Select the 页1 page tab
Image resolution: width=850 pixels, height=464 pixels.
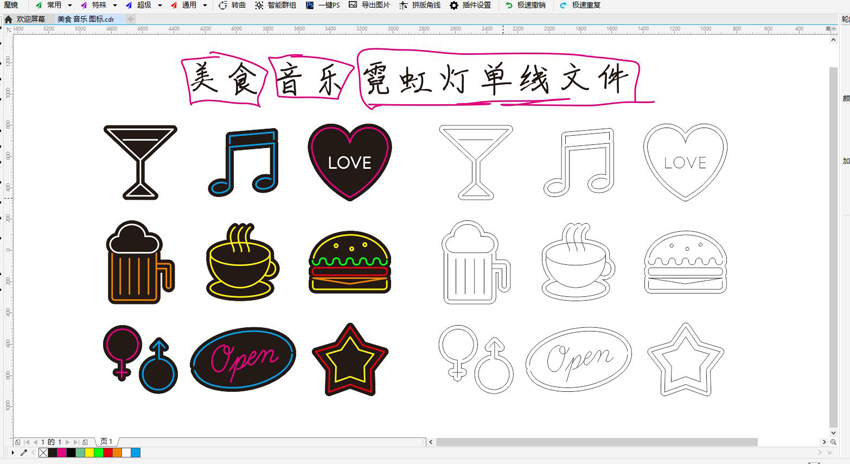tap(106, 442)
